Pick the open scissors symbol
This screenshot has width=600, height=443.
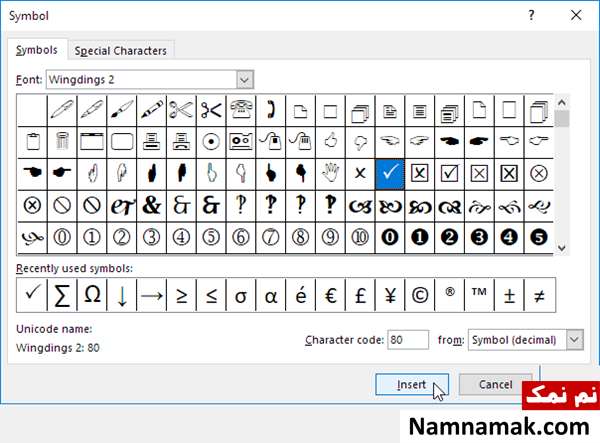181,111
